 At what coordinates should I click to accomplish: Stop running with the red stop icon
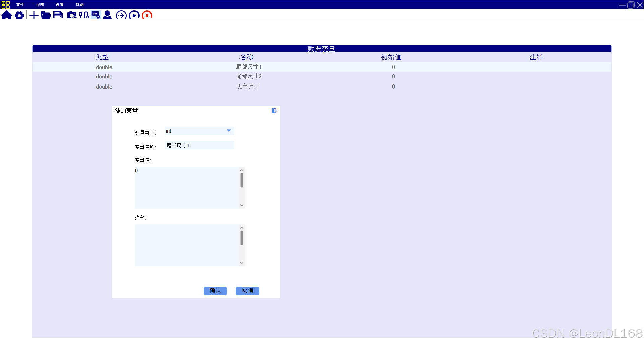(147, 15)
